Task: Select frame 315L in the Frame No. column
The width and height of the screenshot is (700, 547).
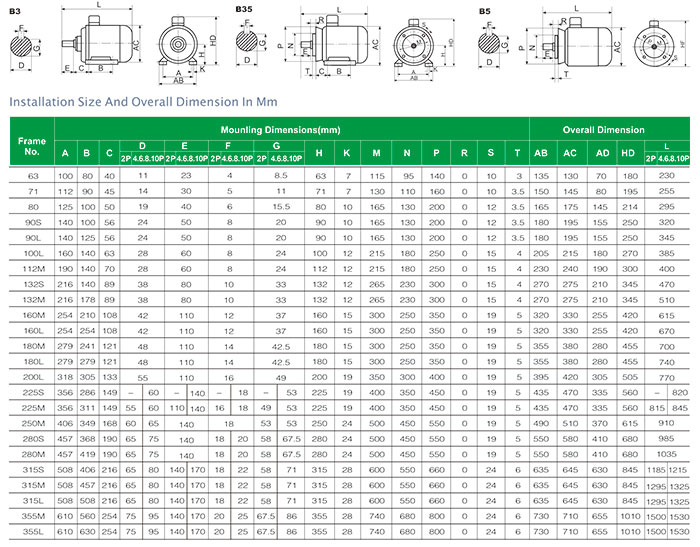Action: point(33,501)
